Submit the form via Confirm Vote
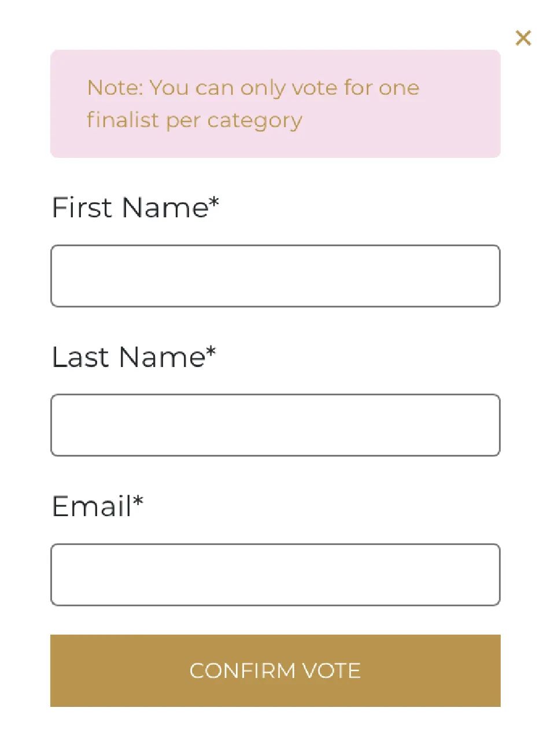This screenshot has width=551, height=756. click(275, 670)
